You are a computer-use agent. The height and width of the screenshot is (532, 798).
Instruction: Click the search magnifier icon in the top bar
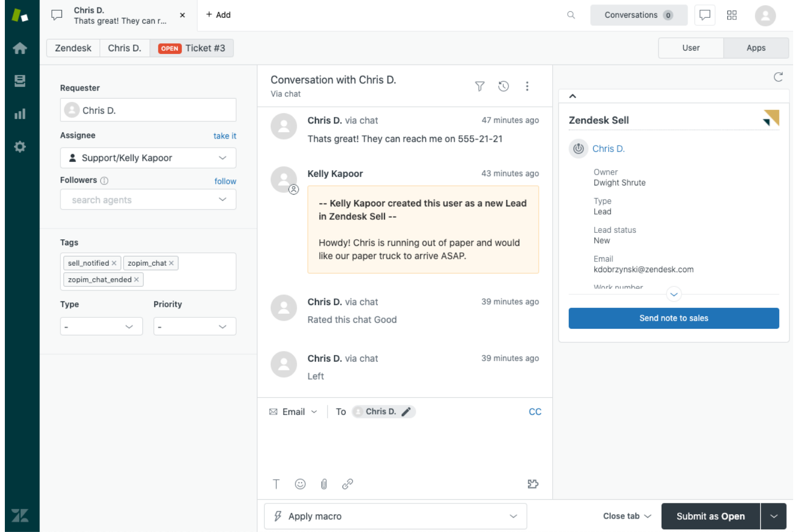pyautogui.click(x=570, y=15)
